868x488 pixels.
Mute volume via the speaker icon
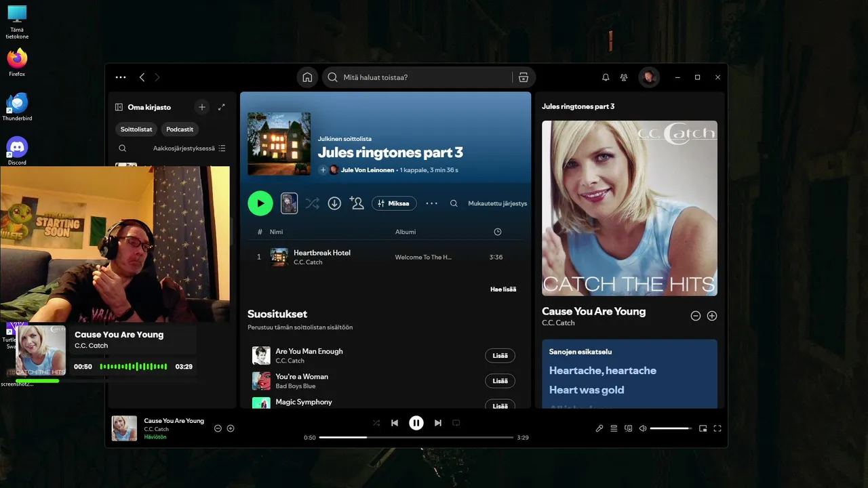643,428
